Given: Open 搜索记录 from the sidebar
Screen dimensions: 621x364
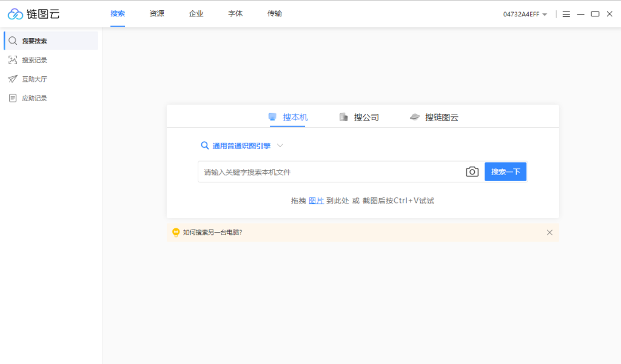Looking at the screenshot, I should pyautogui.click(x=35, y=59).
